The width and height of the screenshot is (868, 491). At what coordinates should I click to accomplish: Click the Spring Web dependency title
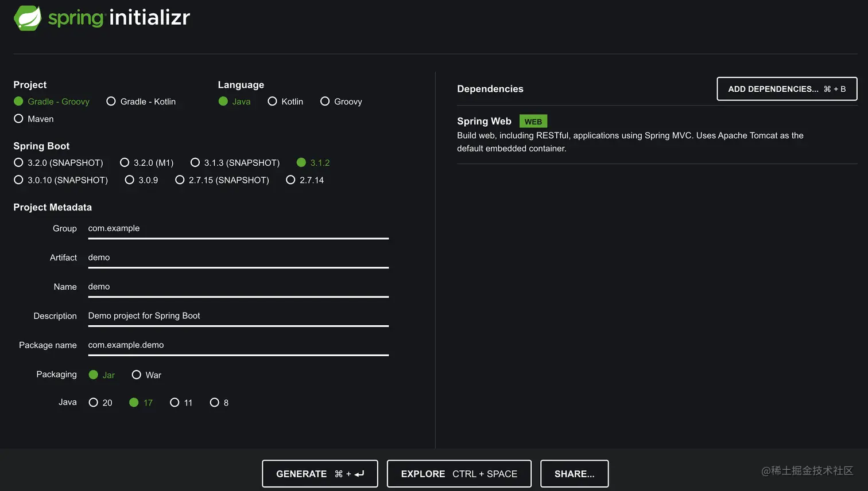(x=484, y=121)
